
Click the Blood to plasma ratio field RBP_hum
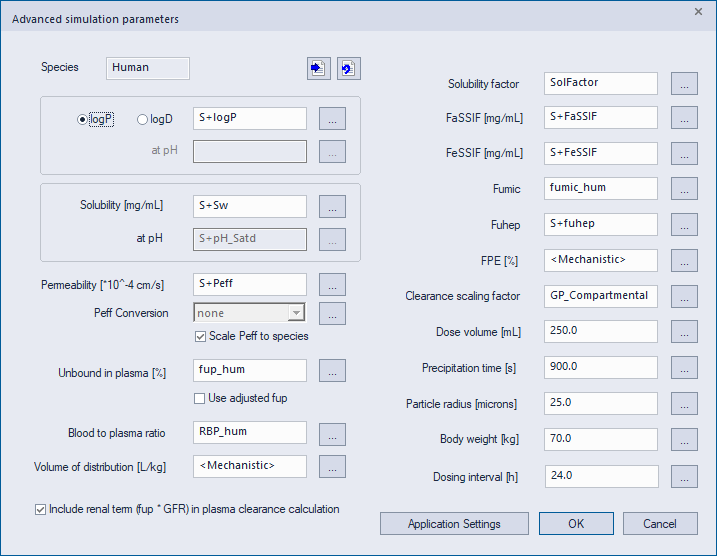(250, 433)
